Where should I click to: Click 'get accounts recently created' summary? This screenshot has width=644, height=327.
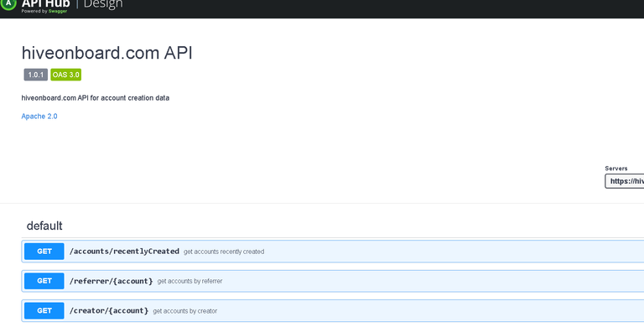[224, 252]
